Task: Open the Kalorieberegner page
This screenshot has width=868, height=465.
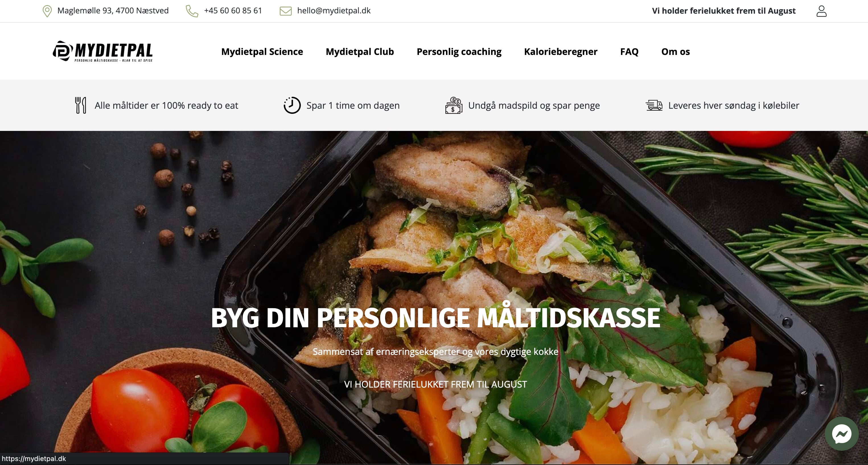Action: click(x=561, y=52)
